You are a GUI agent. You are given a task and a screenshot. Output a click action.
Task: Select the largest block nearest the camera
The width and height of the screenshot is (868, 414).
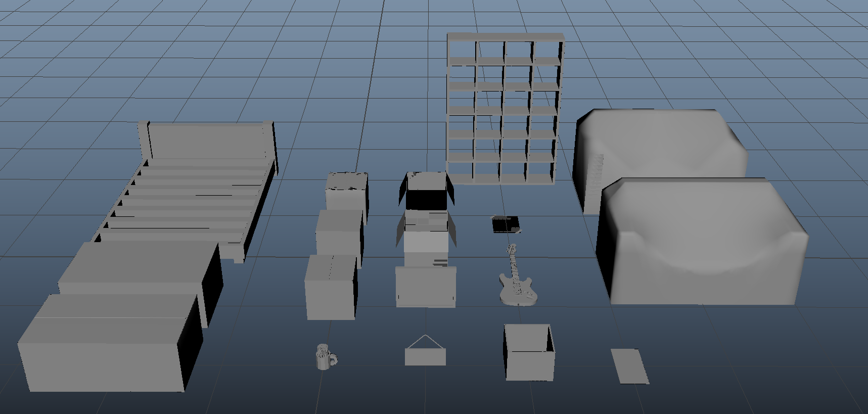tap(110, 344)
